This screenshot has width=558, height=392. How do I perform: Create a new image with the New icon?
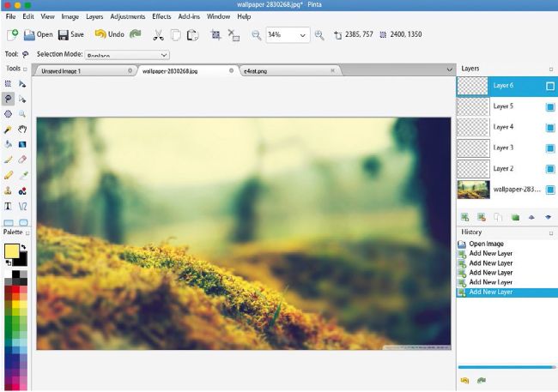(12, 35)
